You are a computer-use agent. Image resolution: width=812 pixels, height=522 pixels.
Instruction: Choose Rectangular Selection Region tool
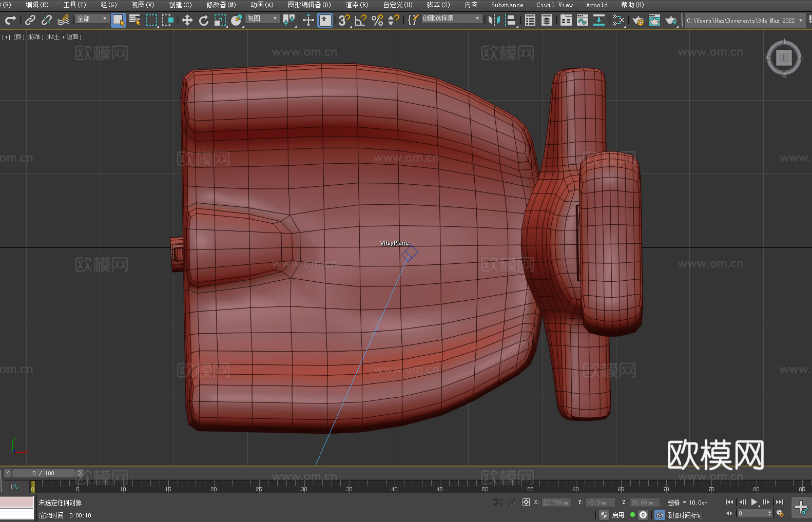point(151,20)
